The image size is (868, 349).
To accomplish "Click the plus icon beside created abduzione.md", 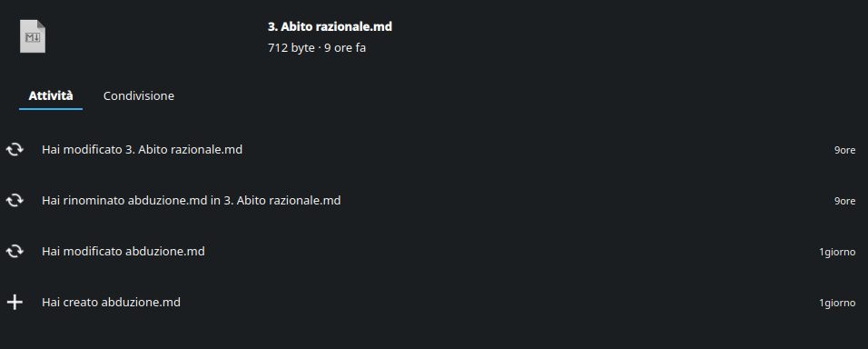I will pos(15,302).
